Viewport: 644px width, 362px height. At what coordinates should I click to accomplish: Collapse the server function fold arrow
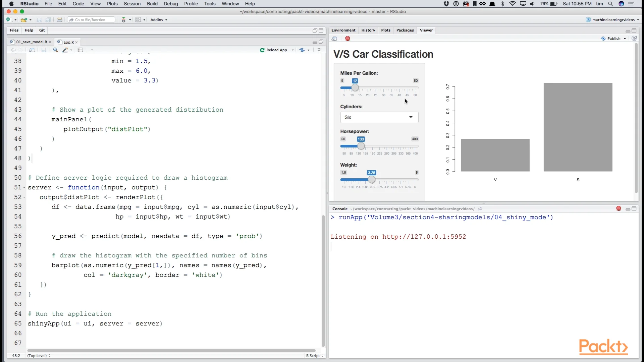tap(24, 188)
